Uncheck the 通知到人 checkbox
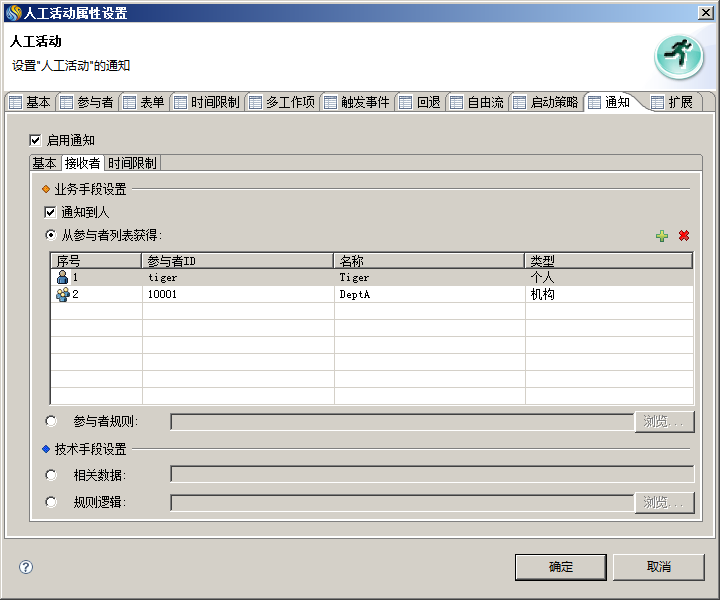 click(50, 212)
